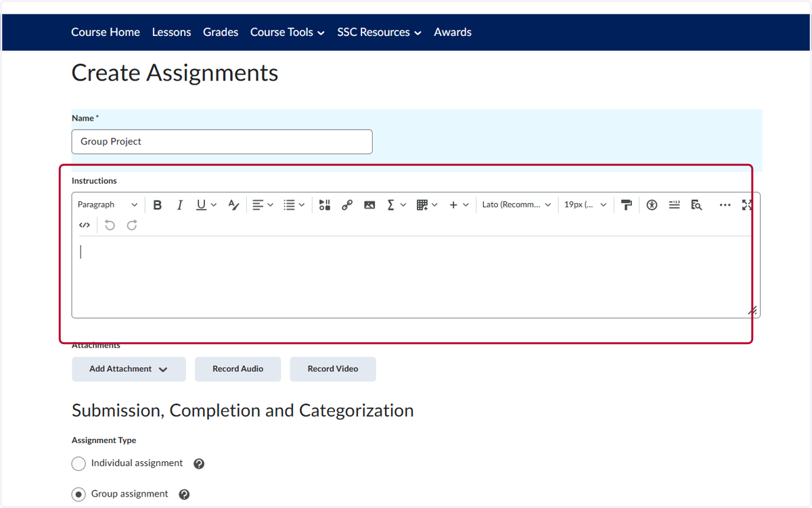Screen dimensions: 812x508
Task: Click the text alignment icon
Action: click(x=258, y=205)
